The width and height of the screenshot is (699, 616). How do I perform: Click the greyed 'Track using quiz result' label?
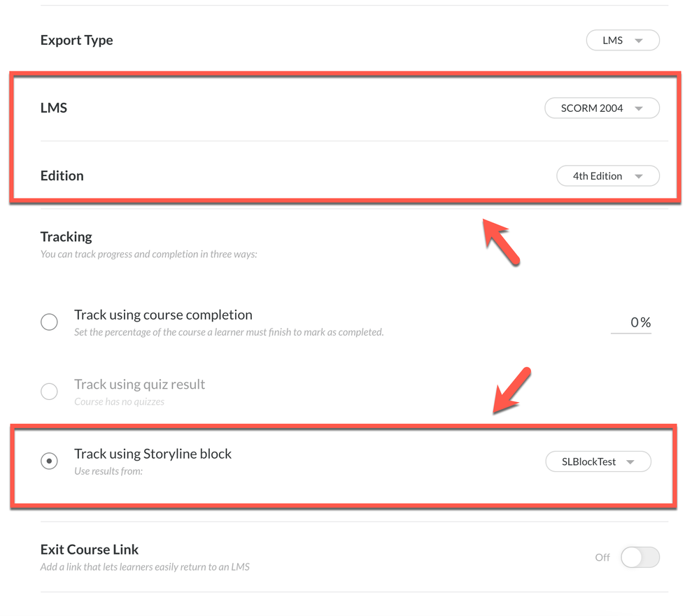point(139,384)
